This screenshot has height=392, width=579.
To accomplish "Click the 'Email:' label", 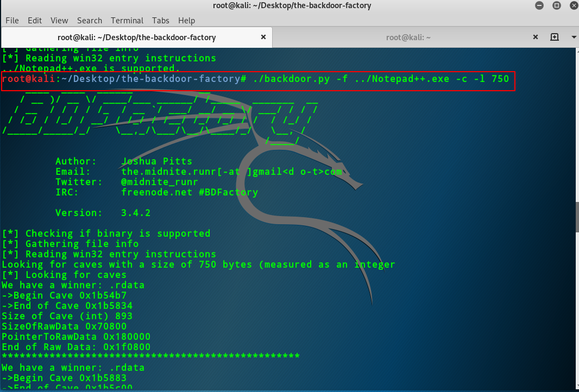I will 73,172.
